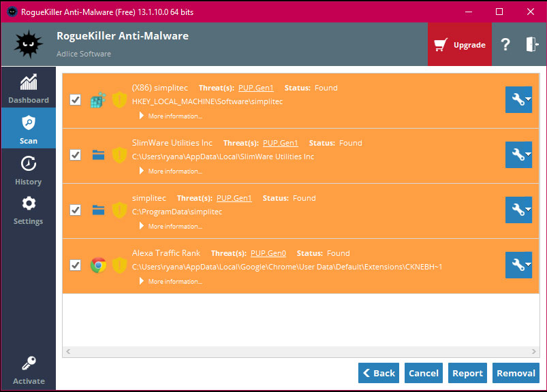The image size is (547, 392).
Task: Uncheck the SlimWare Utilities Inc item
Action: click(x=76, y=155)
